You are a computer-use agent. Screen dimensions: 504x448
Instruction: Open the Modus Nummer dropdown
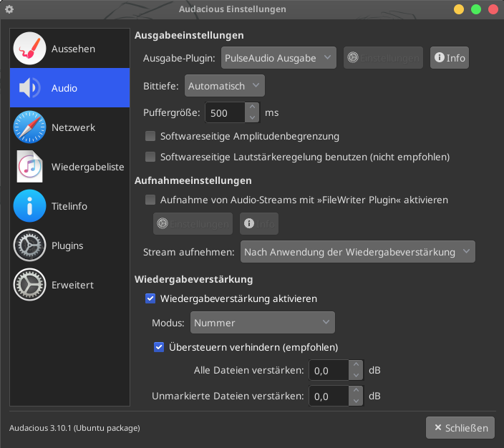263,322
